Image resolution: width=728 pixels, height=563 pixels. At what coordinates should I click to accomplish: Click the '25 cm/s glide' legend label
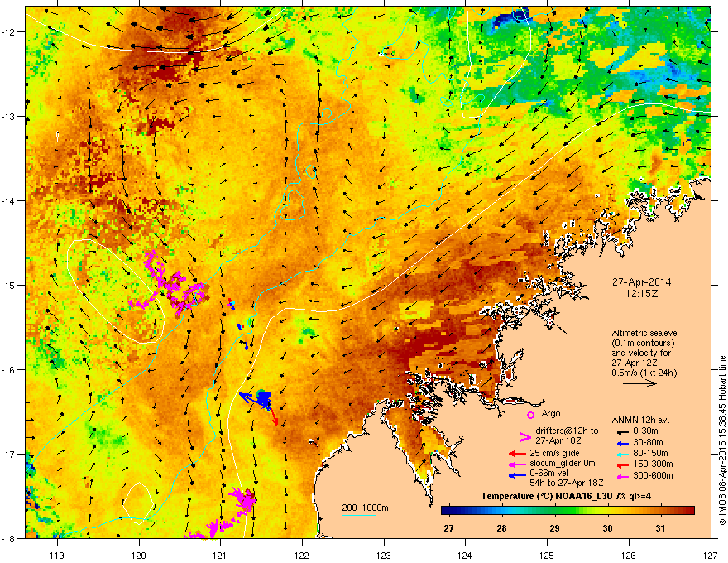[554, 453]
